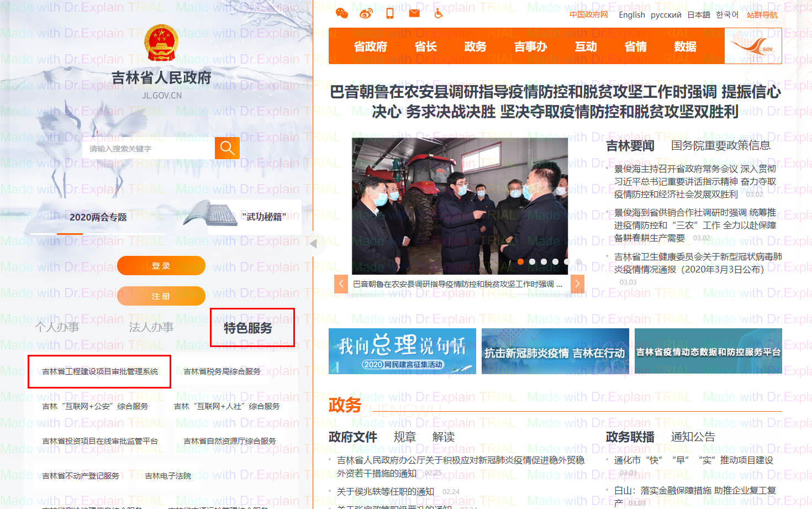The image size is (812, 509).
Task: Switch to 个人办事 tab
Action: (57, 327)
